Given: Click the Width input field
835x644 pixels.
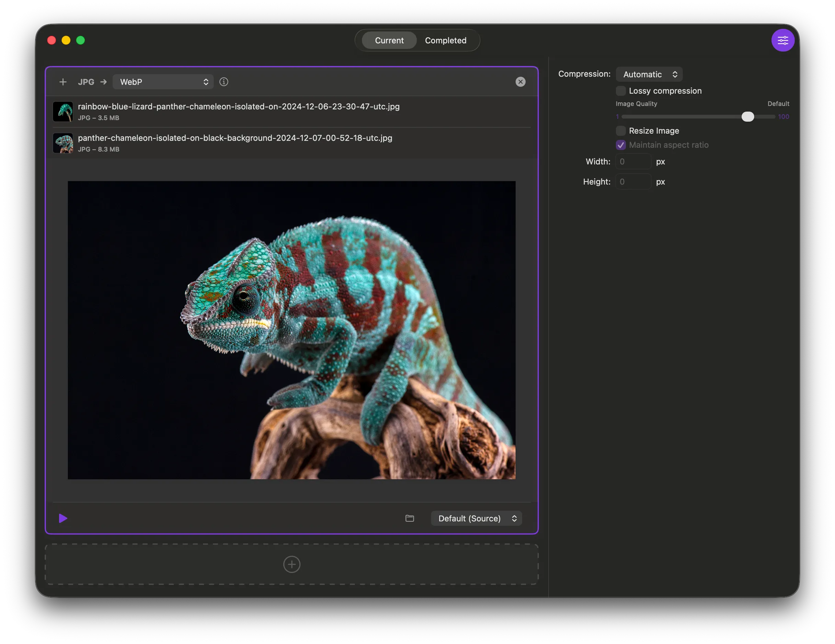Looking at the screenshot, I should coord(633,161).
